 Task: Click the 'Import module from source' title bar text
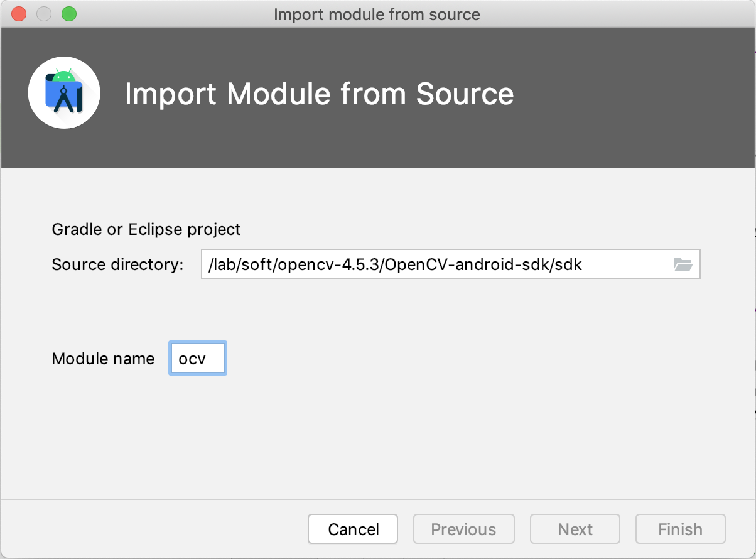(x=377, y=14)
